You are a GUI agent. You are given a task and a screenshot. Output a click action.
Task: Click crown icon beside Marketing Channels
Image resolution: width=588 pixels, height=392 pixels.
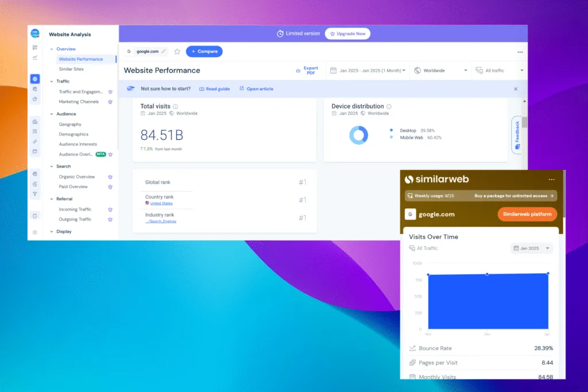tap(110, 102)
